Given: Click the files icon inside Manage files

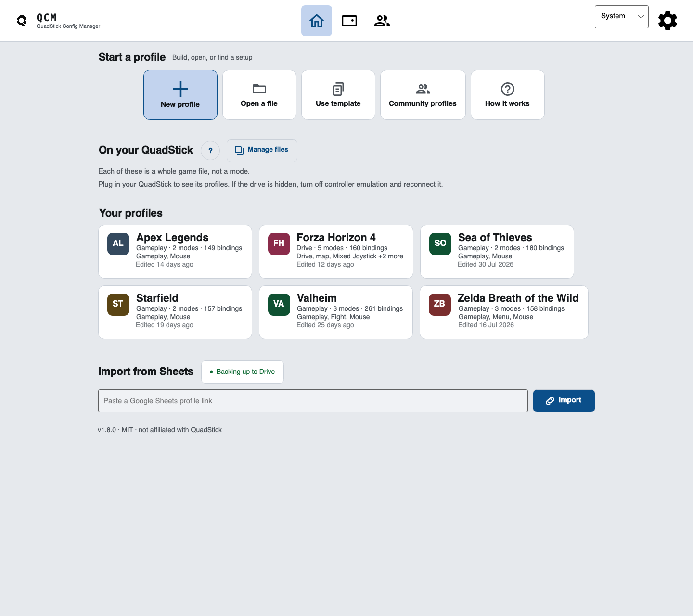Looking at the screenshot, I should pyautogui.click(x=239, y=151).
